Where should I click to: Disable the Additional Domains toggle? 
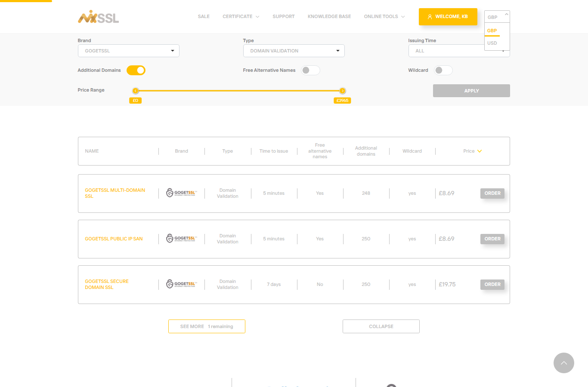(x=136, y=70)
